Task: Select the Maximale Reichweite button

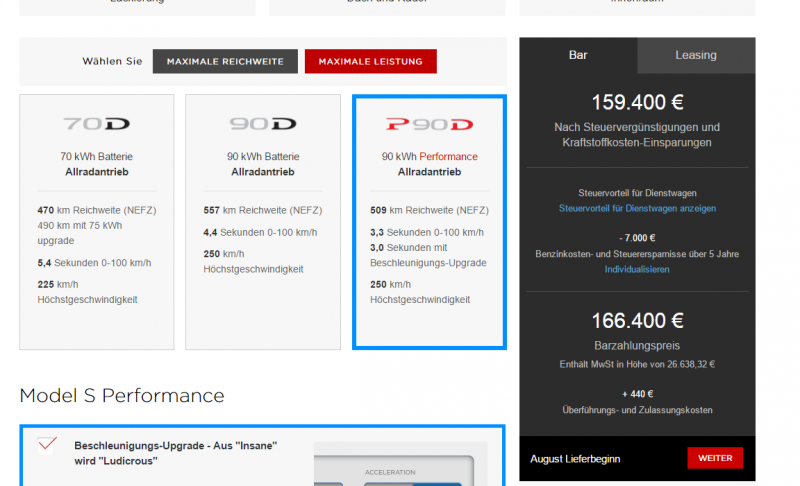Action: point(225,61)
